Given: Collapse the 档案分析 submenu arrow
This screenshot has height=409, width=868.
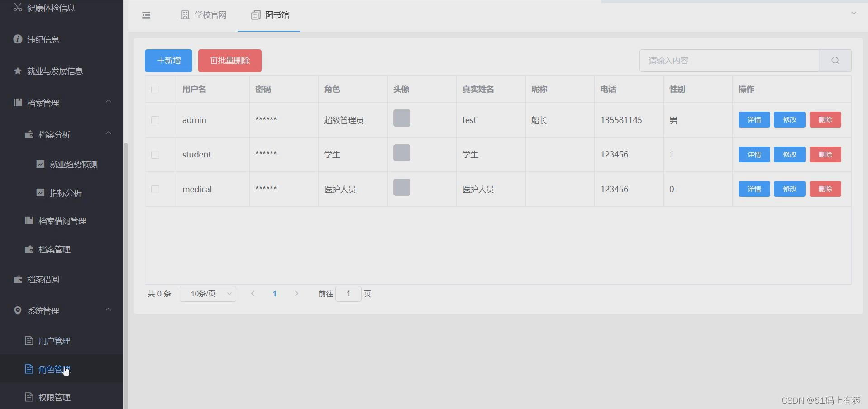Looking at the screenshot, I should coord(109,133).
